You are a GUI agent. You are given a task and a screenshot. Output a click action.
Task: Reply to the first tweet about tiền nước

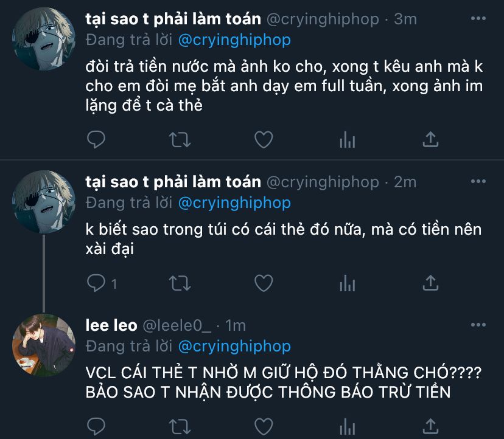tap(96, 140)
